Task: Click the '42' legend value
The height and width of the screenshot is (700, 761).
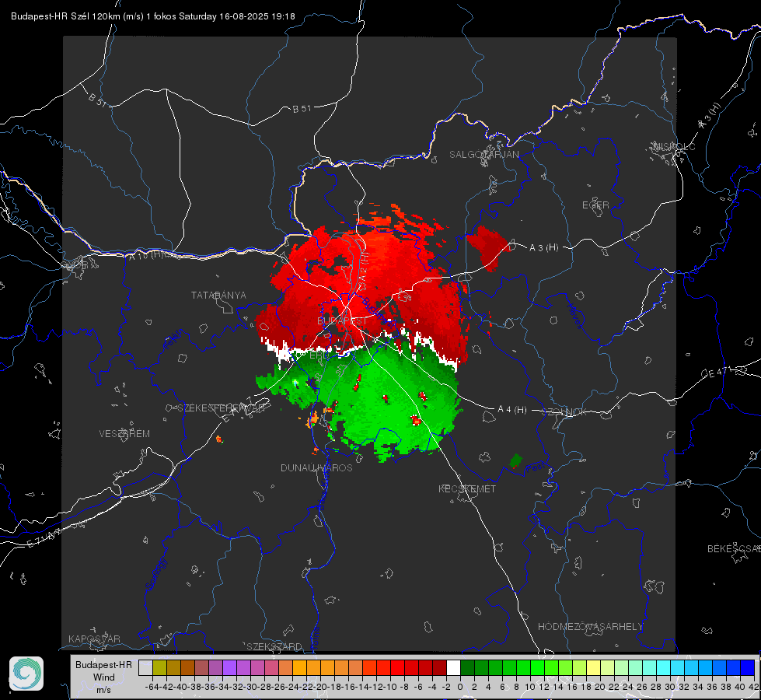Action: [x=754, y=687]
